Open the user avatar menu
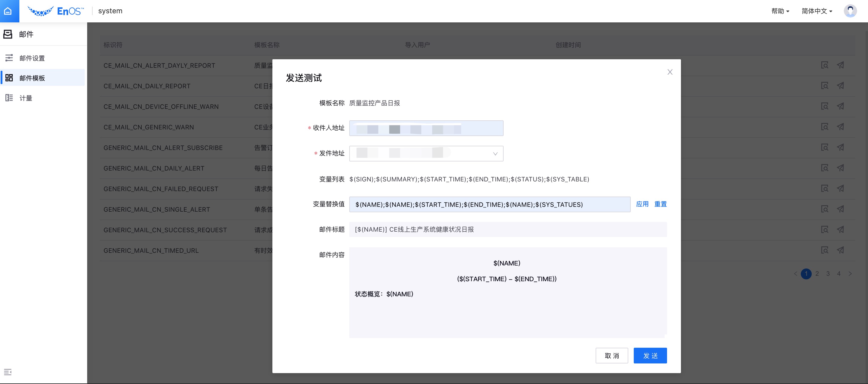This screenshot has height=384, width=868. (851, 11)
